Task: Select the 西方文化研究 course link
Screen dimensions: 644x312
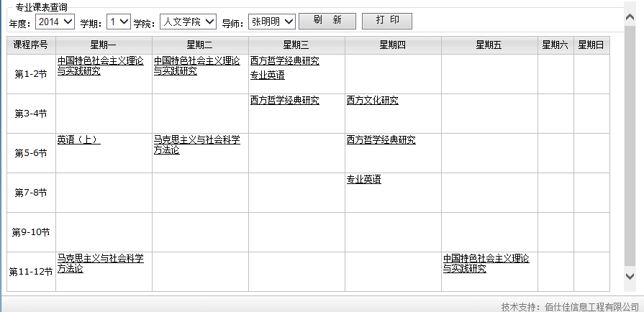Action: point(372,101)
